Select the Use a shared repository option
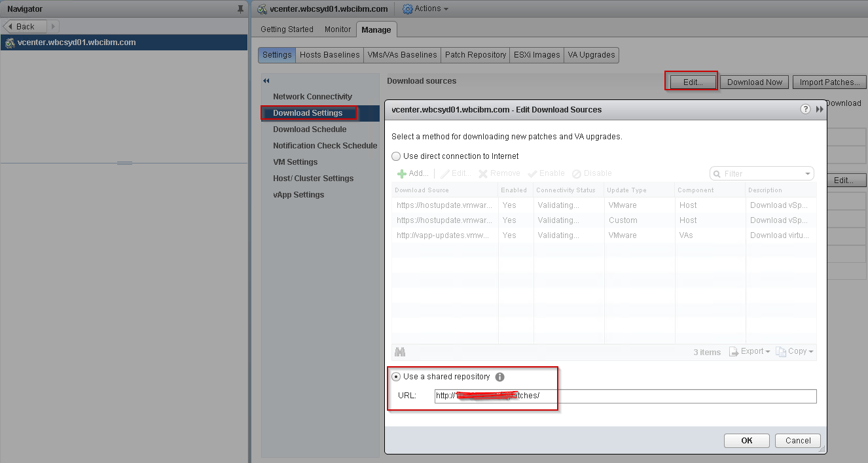The height and width of the screenshot is (463, 868). click(x=396, y=377)
